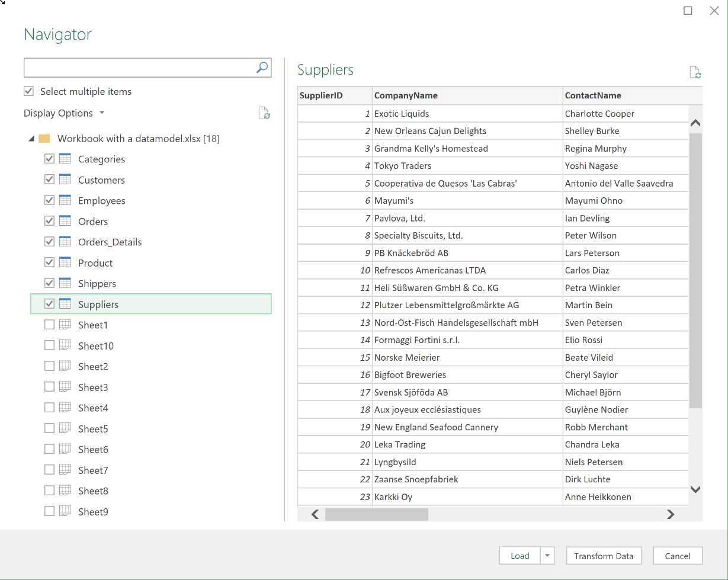
Task: Click the Sheet8 worksheet icon
Action: point(65,491)
